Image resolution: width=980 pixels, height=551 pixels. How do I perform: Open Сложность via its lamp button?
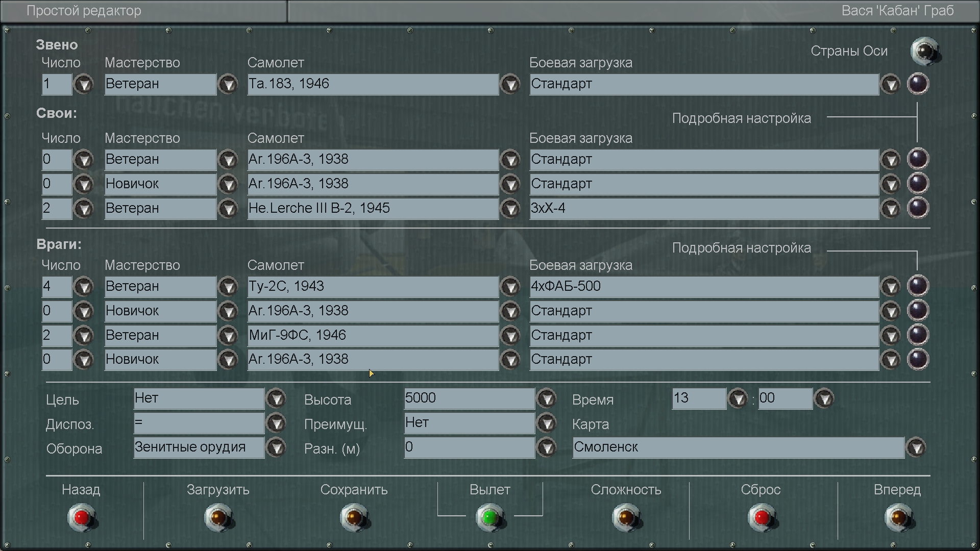626,517
